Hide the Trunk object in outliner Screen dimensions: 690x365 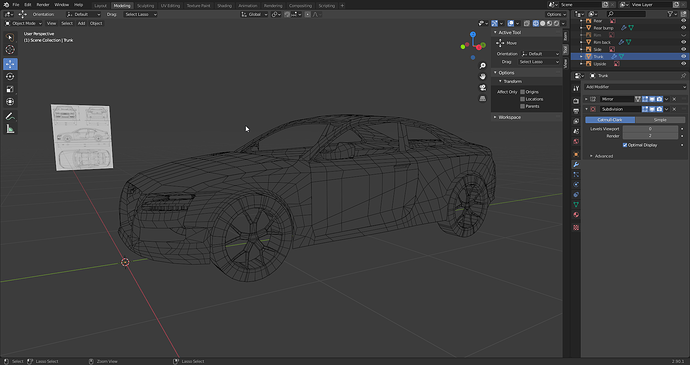683,57
